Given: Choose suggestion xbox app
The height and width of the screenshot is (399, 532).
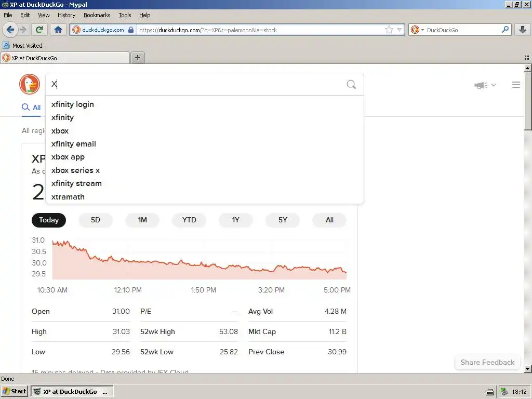Looking at the screenshot, I should point(205,157).
